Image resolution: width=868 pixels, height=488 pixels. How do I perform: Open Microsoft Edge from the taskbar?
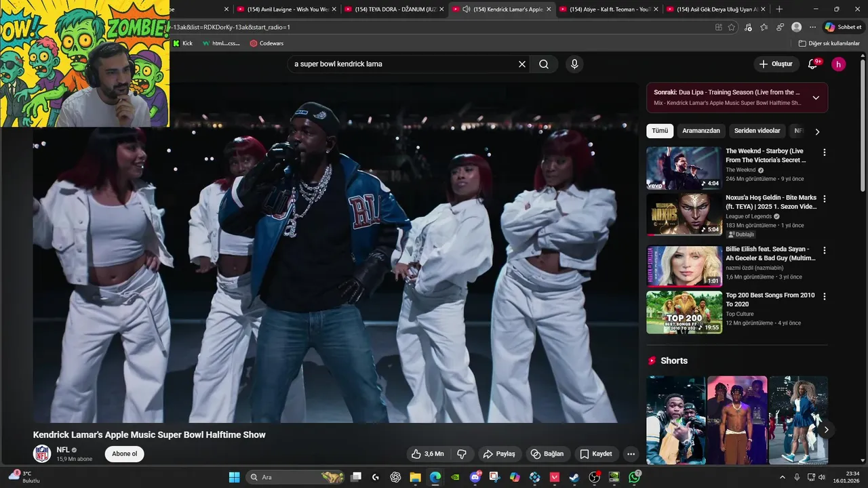[x=435, y=477]
